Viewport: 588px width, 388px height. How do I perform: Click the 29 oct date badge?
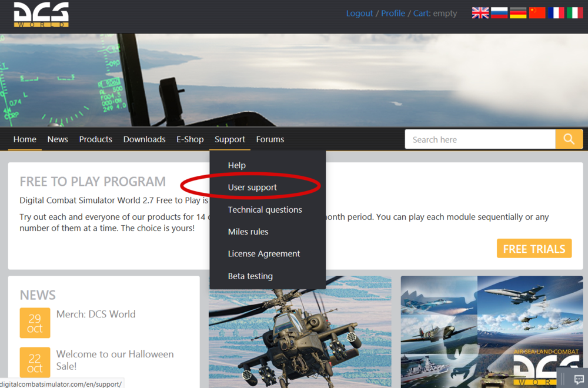pyautogui.click(x=35, y=323)
